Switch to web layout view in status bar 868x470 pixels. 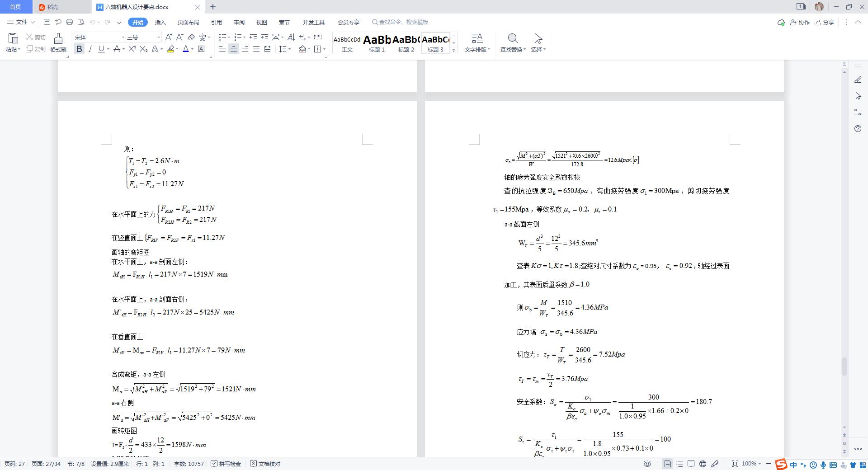tap(703, 464)
